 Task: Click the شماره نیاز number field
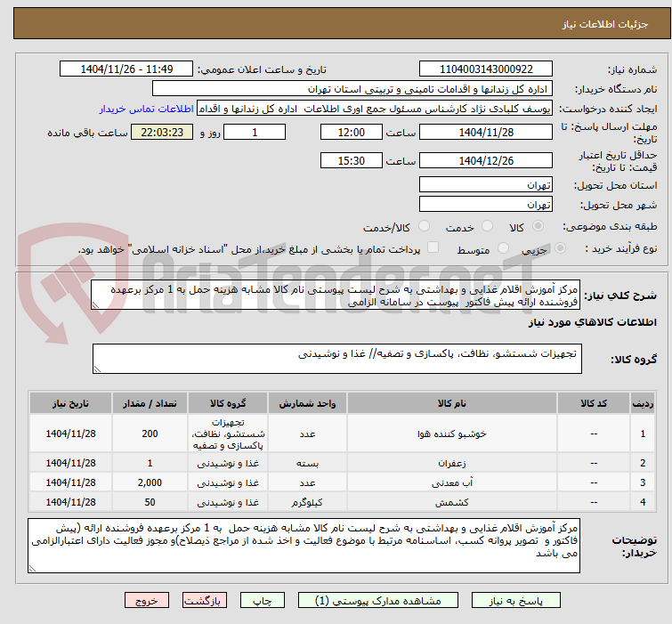coord(486,69)
